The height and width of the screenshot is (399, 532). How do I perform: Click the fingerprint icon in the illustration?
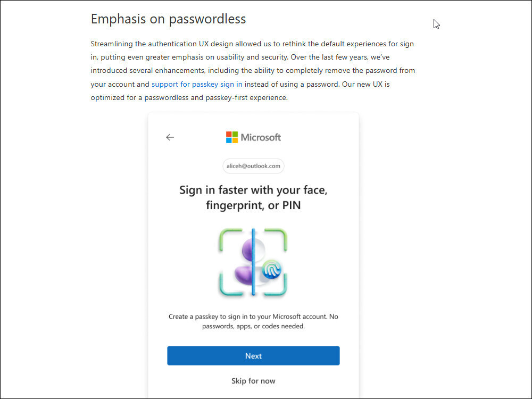click(x=272, y=270)
